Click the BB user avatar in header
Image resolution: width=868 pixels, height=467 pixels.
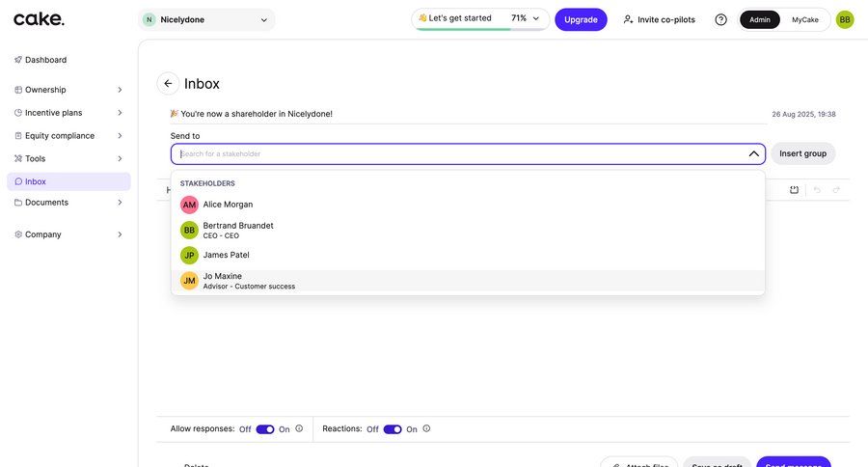click(x=845, y=19)
